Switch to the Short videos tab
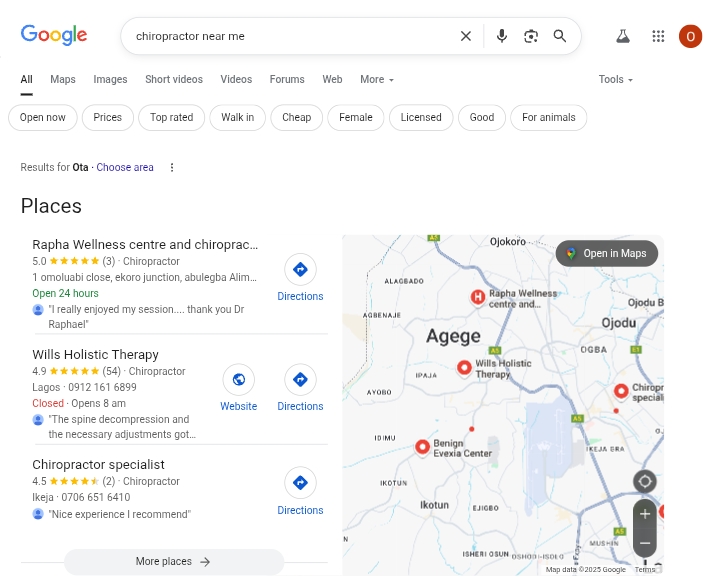720x588 pixels. point(174,79)
